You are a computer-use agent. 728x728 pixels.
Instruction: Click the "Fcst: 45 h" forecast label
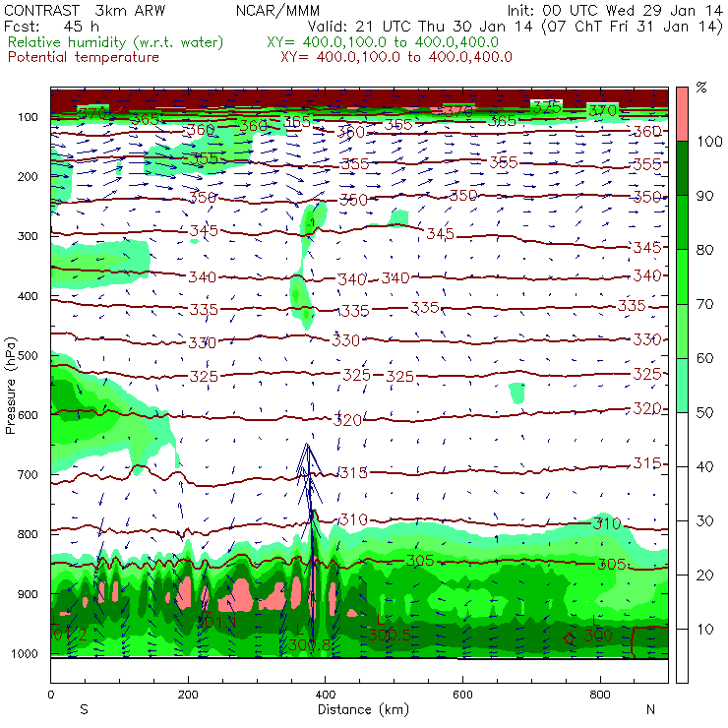coord(51,26)
